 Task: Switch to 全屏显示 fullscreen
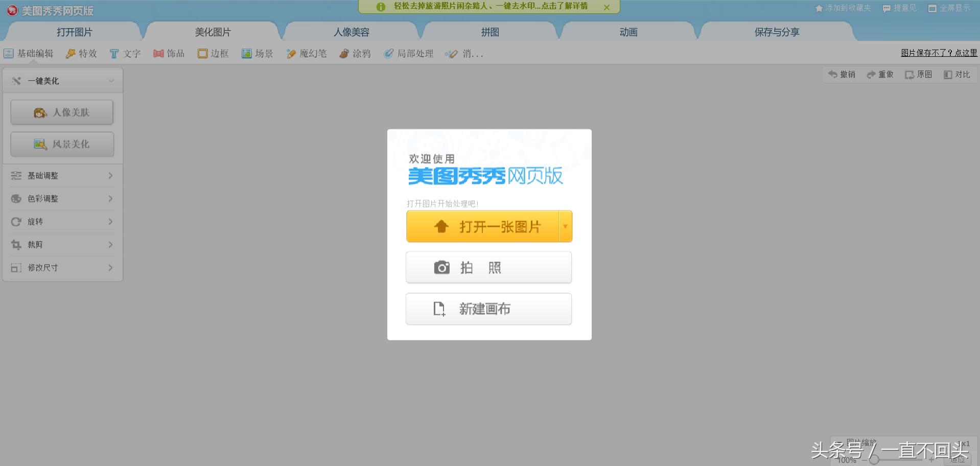949,8
